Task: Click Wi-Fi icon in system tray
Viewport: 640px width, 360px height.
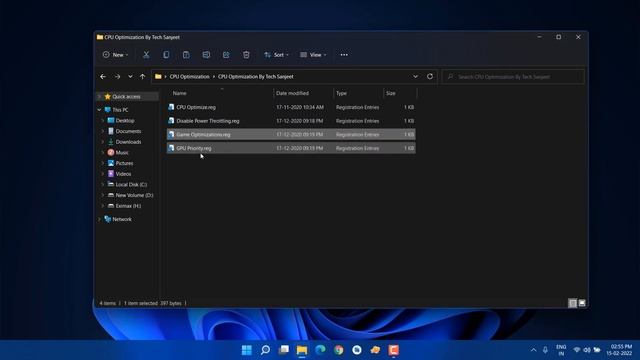Action: click(x=576, y=350)
